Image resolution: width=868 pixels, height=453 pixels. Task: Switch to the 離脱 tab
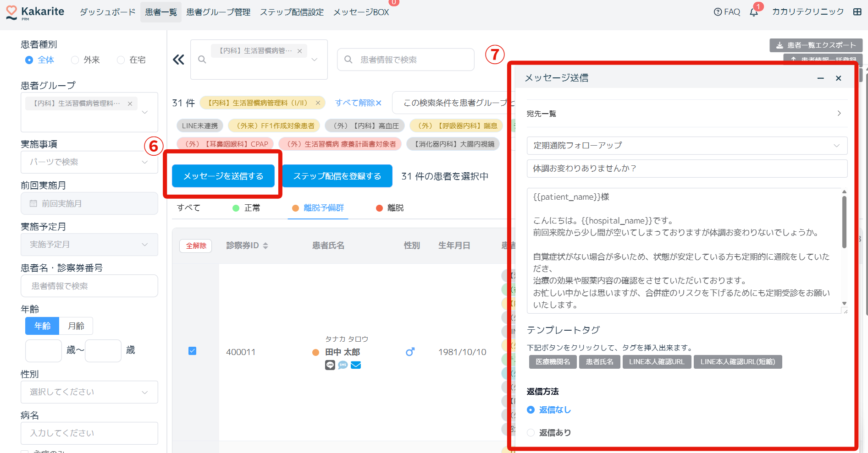[x=389, y=208]
